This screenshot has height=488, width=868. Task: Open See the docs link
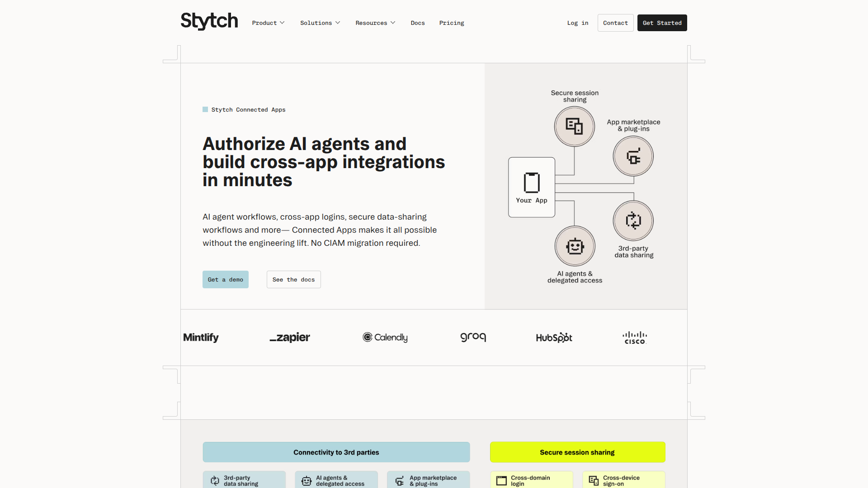pos(293,279)
